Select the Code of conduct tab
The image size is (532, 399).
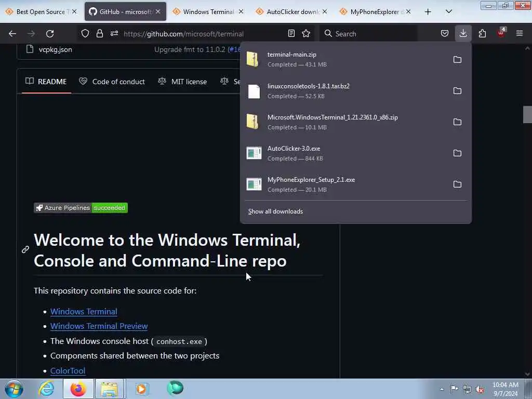(x=112, y=82)
